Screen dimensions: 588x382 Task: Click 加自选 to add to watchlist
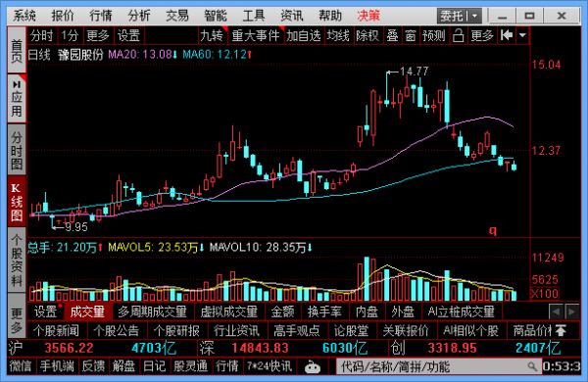click(304, 35)
